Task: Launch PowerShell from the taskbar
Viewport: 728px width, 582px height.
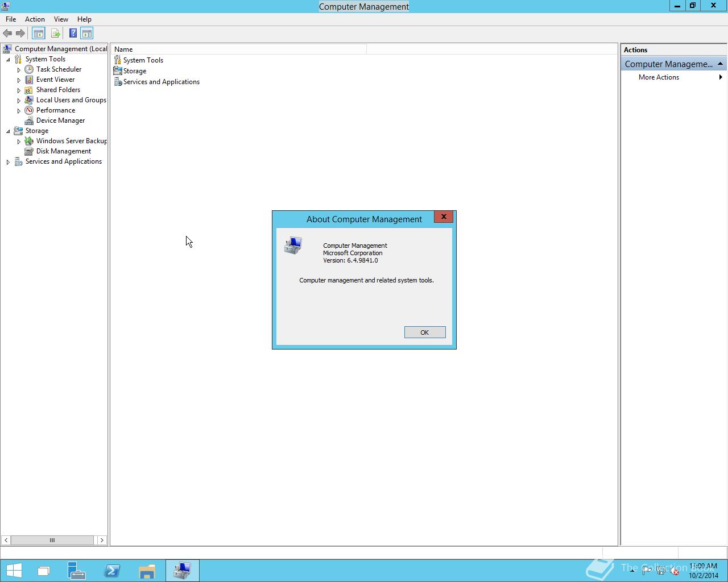Action: click(111, 571)
